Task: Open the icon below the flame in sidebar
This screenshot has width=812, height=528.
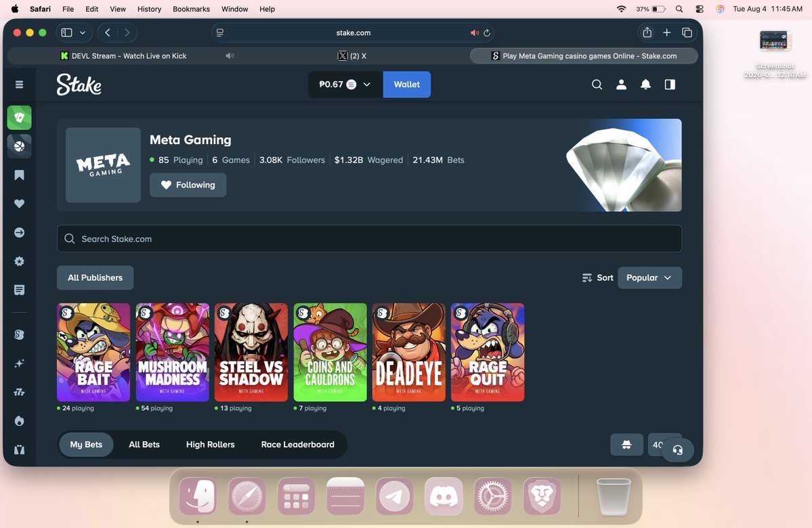Action: tap(19, 449)
